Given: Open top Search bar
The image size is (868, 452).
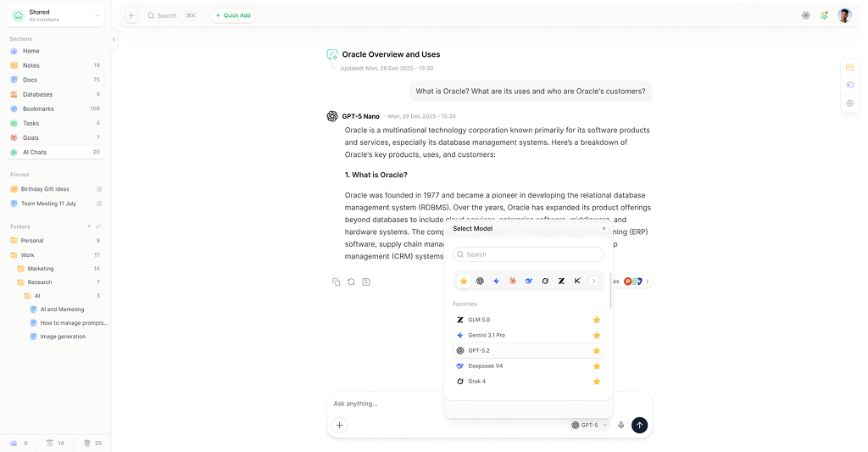Looking at the screenshot, I should click(172, 15).
